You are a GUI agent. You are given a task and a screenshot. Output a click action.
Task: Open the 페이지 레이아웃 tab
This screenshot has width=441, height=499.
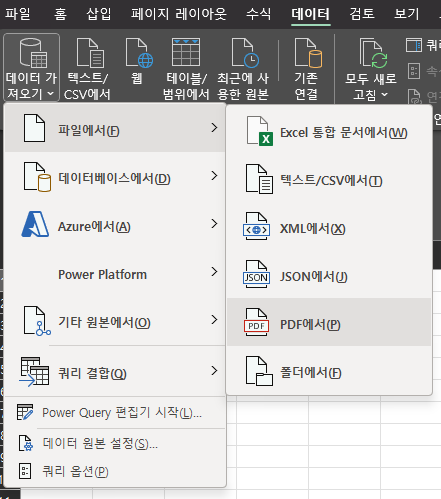(x=178, y=14)
